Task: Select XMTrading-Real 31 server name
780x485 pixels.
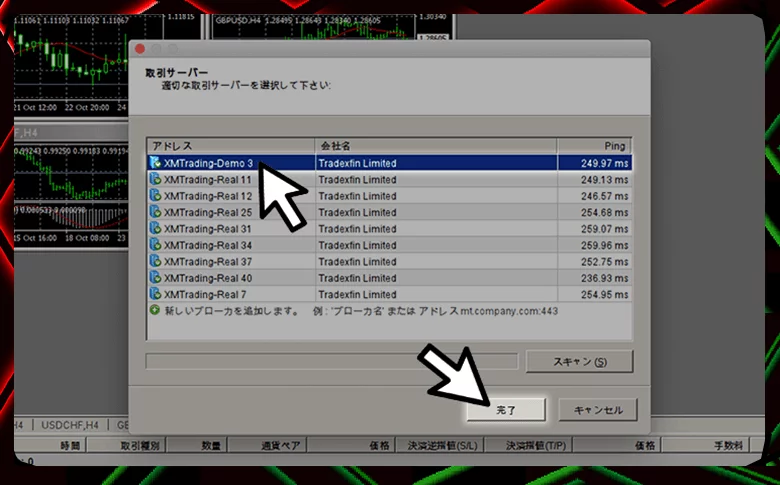Action: tap(207, 229)
